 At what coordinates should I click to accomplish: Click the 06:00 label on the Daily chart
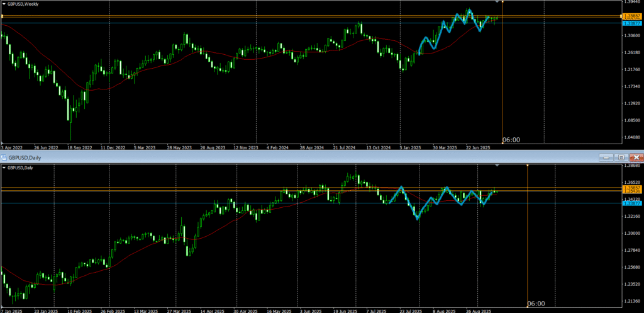(536, 304)
